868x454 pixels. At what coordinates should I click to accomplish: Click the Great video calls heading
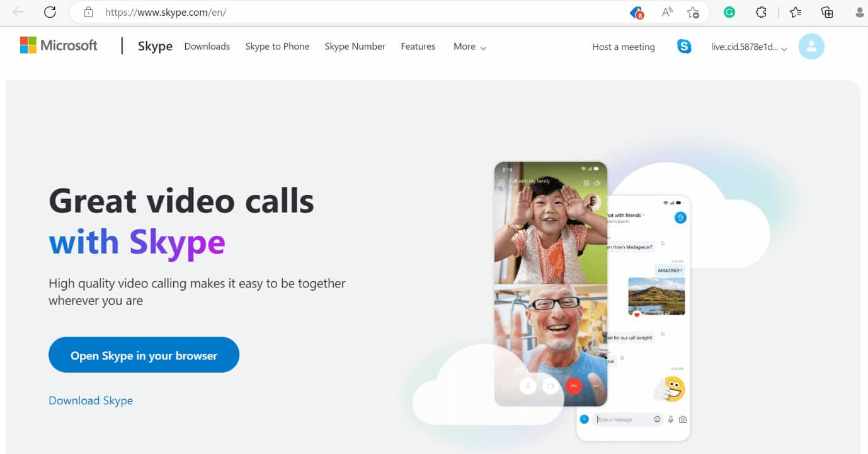pos(181,201)
